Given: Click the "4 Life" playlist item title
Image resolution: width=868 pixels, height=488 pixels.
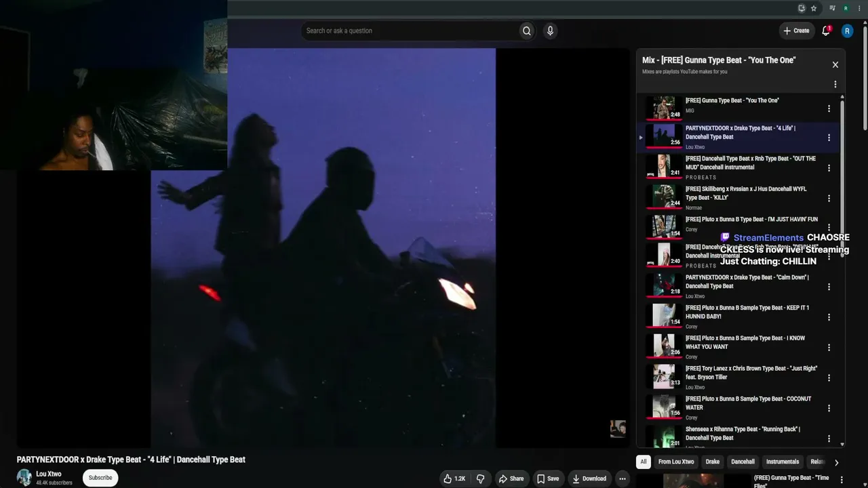Looking at the screenshot, I should tap(741, 132).
